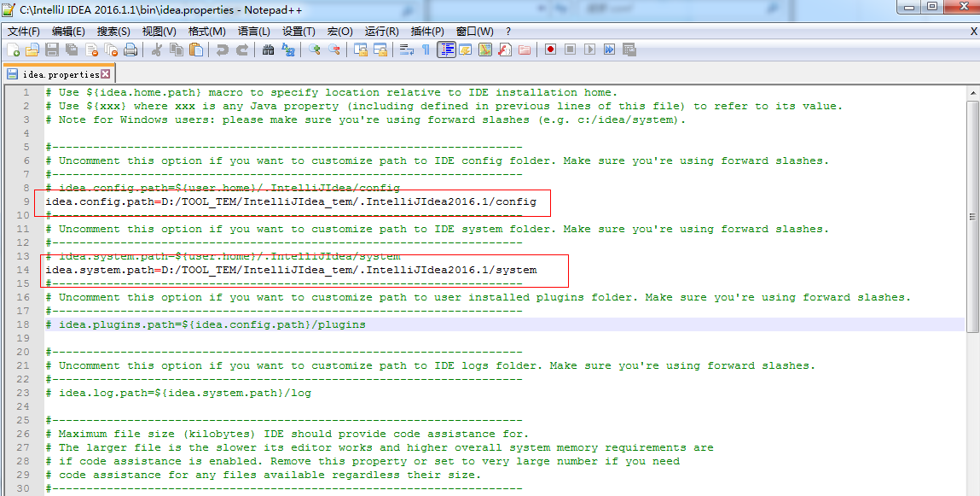The width and height of the screenshot is (980, 496).
Task: Open the Function List icon
Action: [x=505, y=50]
